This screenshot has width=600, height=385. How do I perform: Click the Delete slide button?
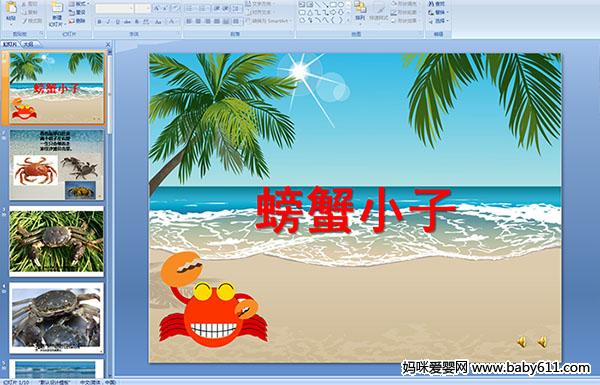tap(78, 21)
